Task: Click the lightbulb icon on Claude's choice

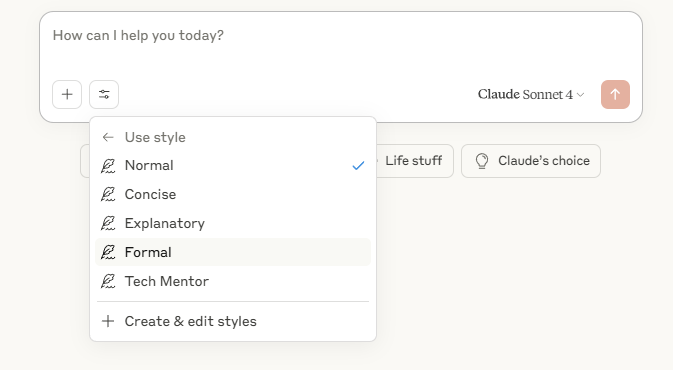Action: coord(482,161)
